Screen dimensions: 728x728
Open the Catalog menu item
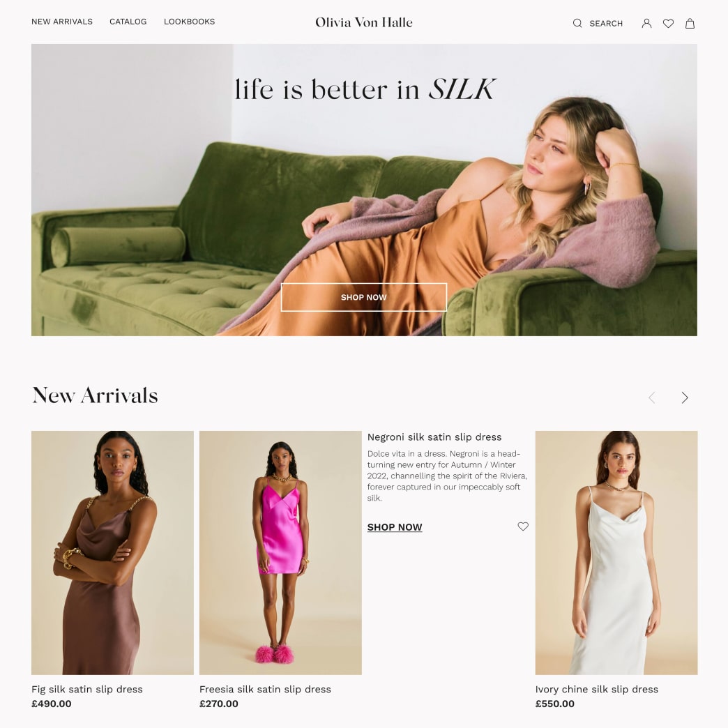[128, 22]
